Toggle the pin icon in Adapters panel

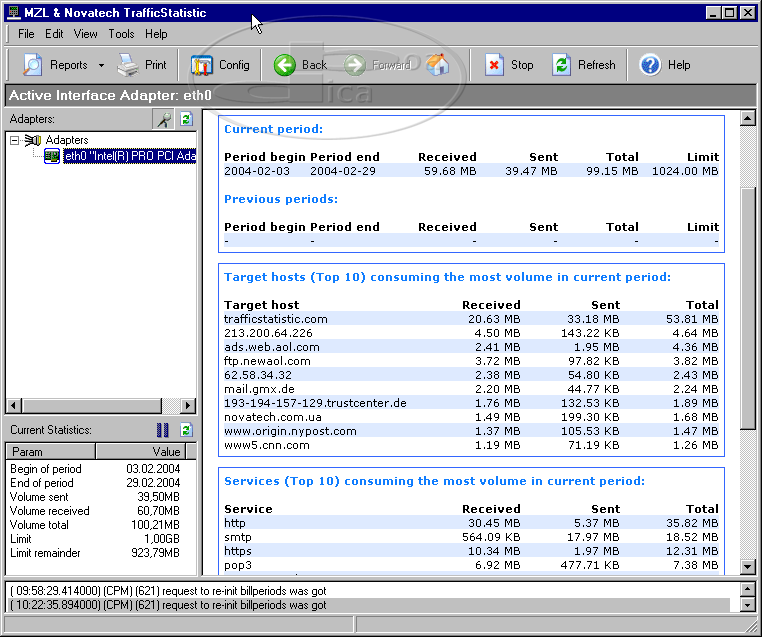162,119
